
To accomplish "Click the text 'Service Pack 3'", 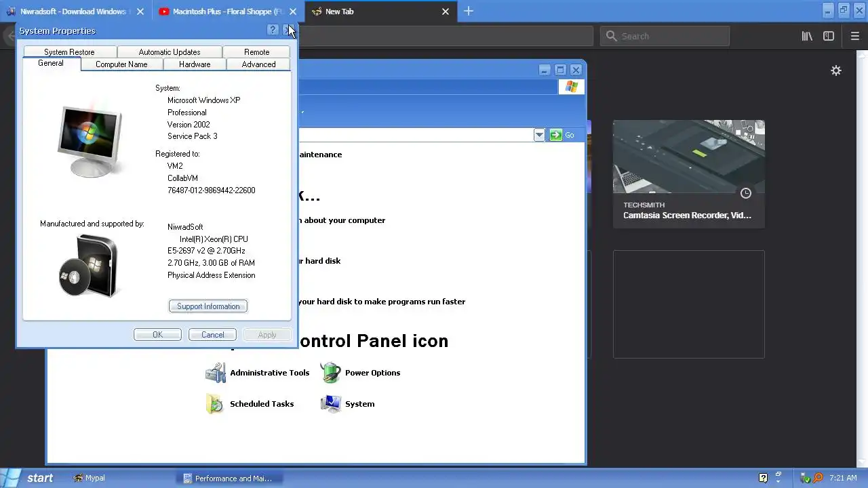I will [x=193, y=136].
